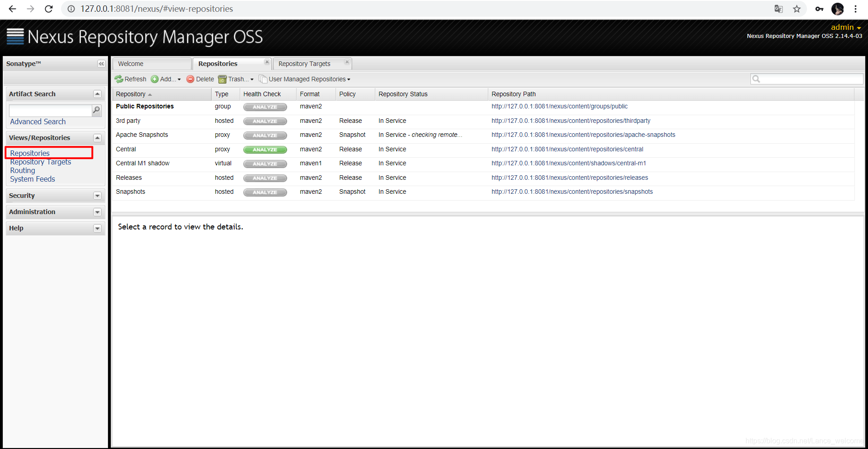Open System Feeds sidebar link
This screenshot has width=868, height=449.
[x=33, y=179]
